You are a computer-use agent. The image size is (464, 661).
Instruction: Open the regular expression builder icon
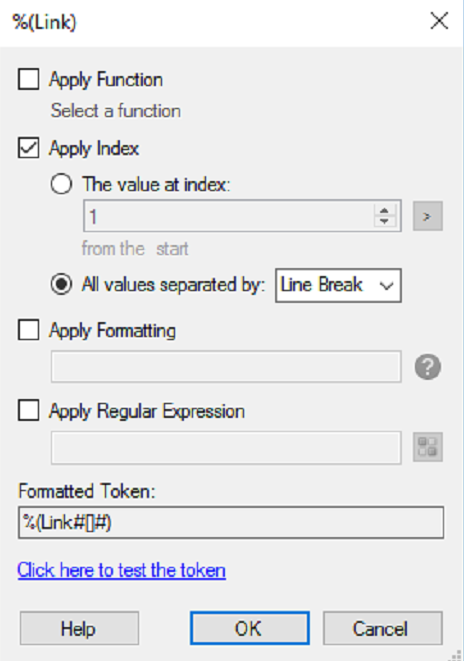[x=428, y=447]
